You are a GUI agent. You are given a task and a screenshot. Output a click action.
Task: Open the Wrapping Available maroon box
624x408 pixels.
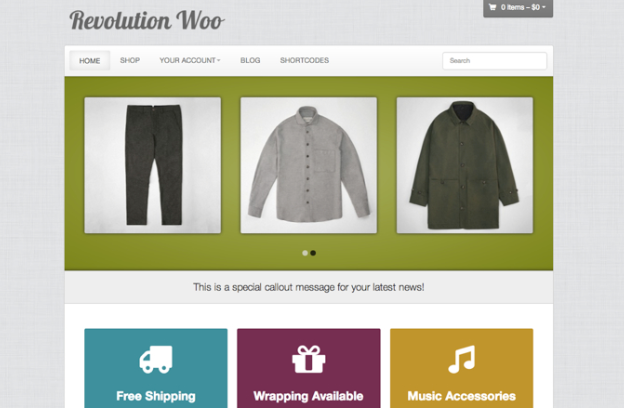[x=309, y=368]
